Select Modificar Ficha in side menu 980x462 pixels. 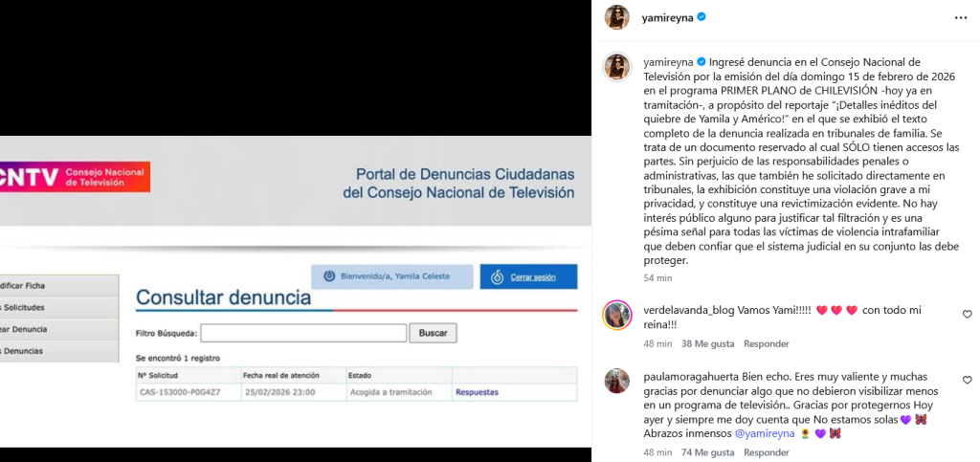click(x=58, y=286)
